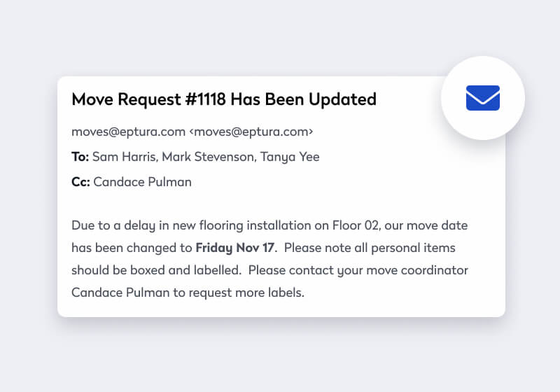Click the sender address in angle brackets

251,132
